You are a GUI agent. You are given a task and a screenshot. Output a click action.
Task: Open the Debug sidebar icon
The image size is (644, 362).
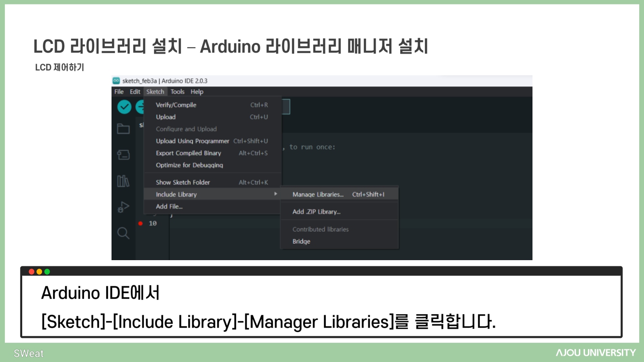[124, 208]
